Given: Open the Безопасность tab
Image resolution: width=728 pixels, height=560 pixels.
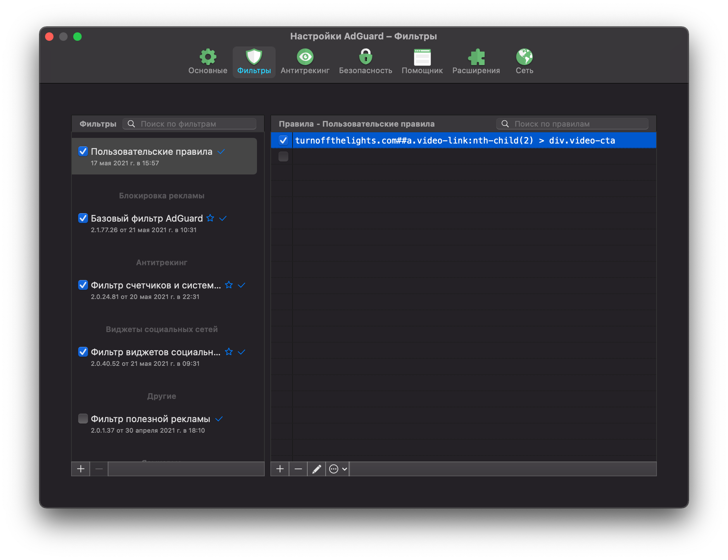Looking at the screenshot, I should [x=365, y=62].
